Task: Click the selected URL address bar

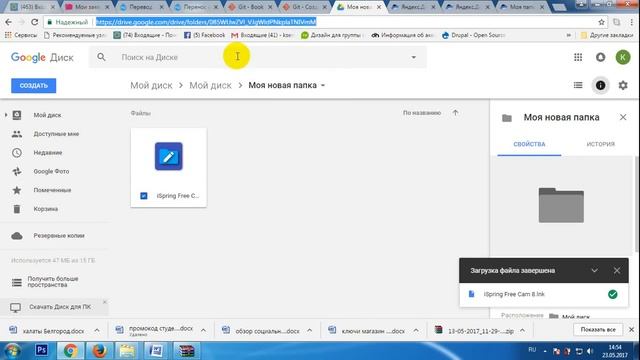Action: click(x=206, y=22)
